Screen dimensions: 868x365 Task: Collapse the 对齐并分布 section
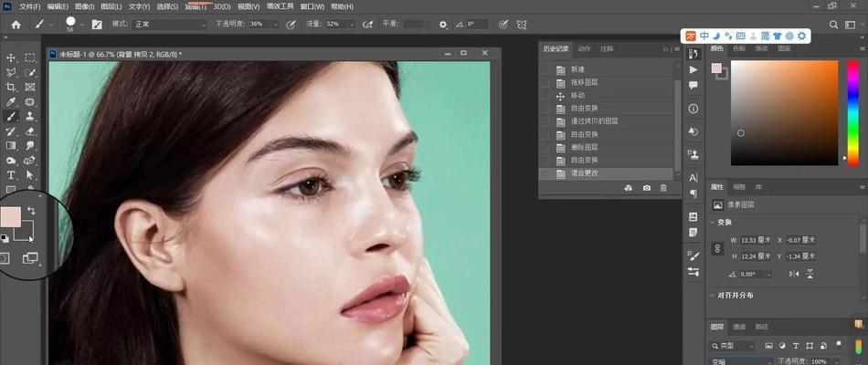[x=713, y=296]
